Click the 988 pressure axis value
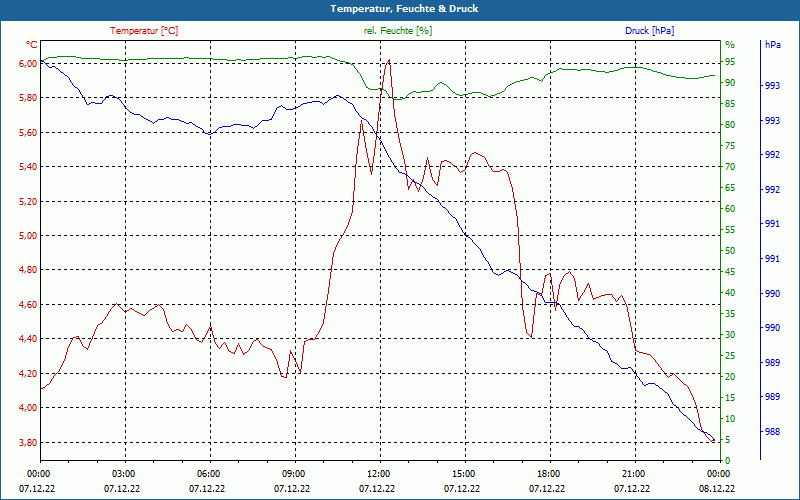800x500 pixels. coord(773,432)
